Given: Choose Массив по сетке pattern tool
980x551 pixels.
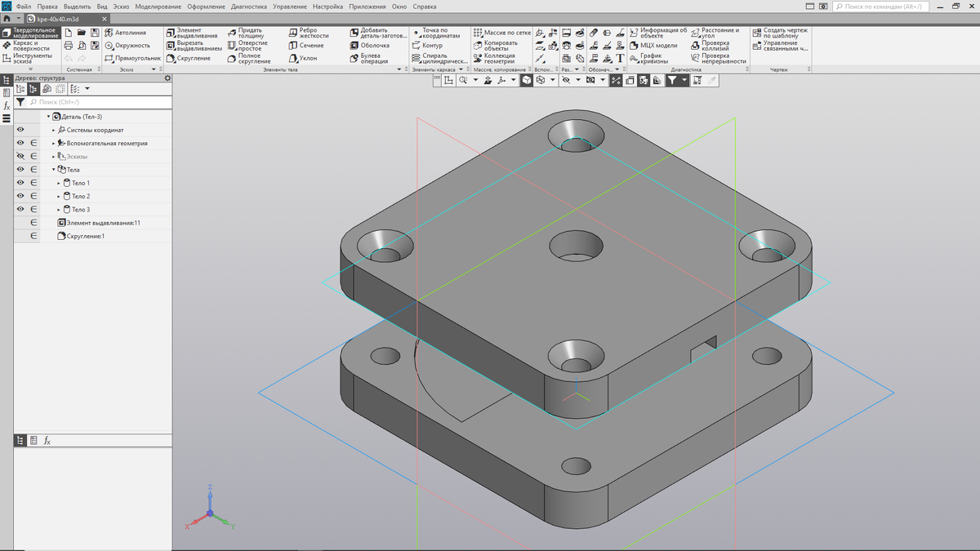Looking at the screenshot, I should coord(501,33).
